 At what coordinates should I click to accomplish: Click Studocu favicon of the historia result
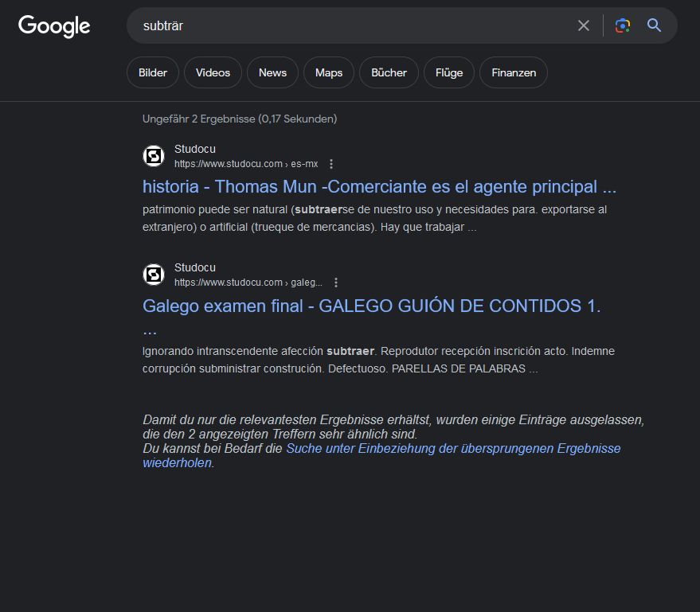[x=154, y=156]
